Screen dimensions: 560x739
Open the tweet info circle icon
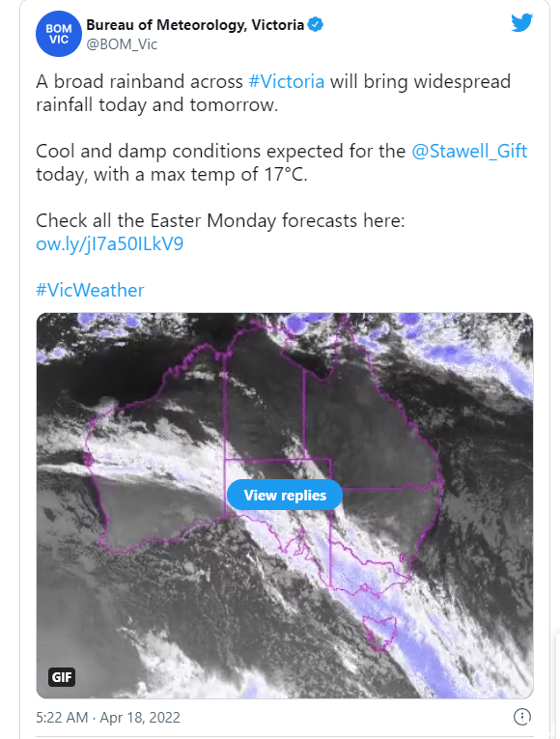(521, 717)
